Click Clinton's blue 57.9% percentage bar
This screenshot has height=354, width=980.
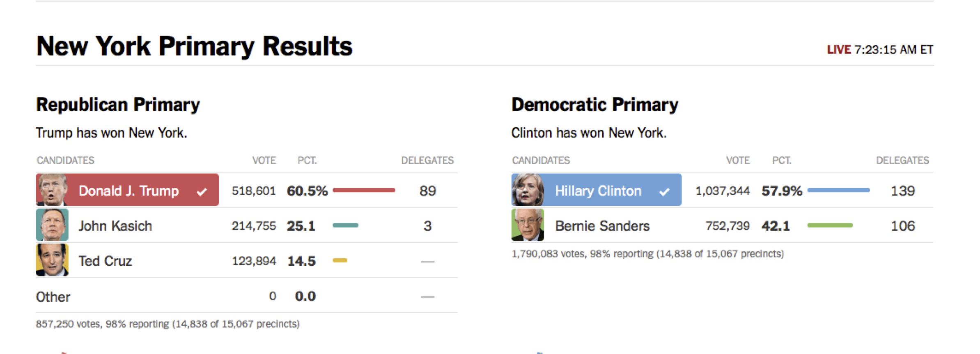click(838, 190)
